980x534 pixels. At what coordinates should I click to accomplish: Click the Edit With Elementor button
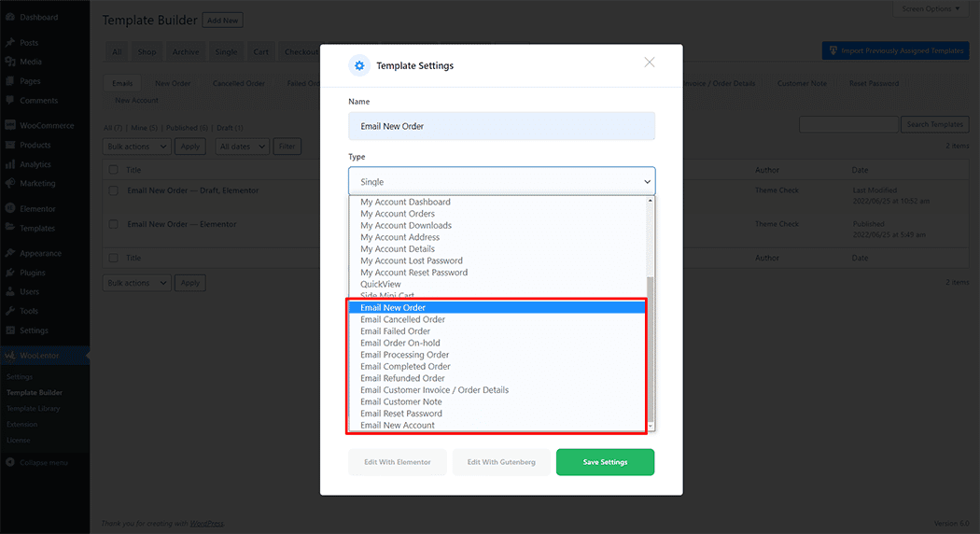[x=397, y=462]
